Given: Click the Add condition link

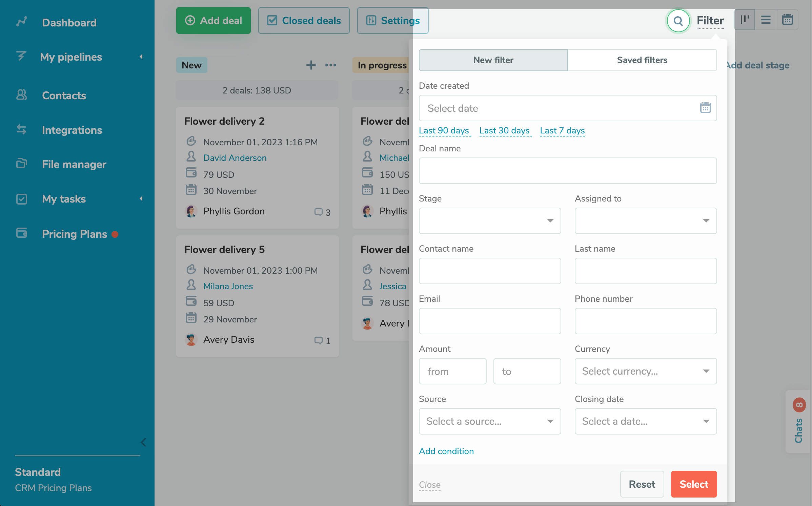Looking at the screenshot, I should tap(446, 451).
